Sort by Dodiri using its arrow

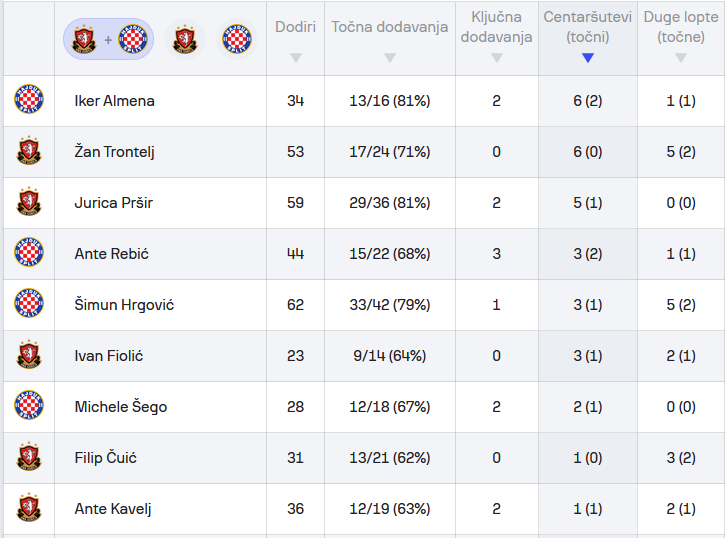click(x=295, y=57)
